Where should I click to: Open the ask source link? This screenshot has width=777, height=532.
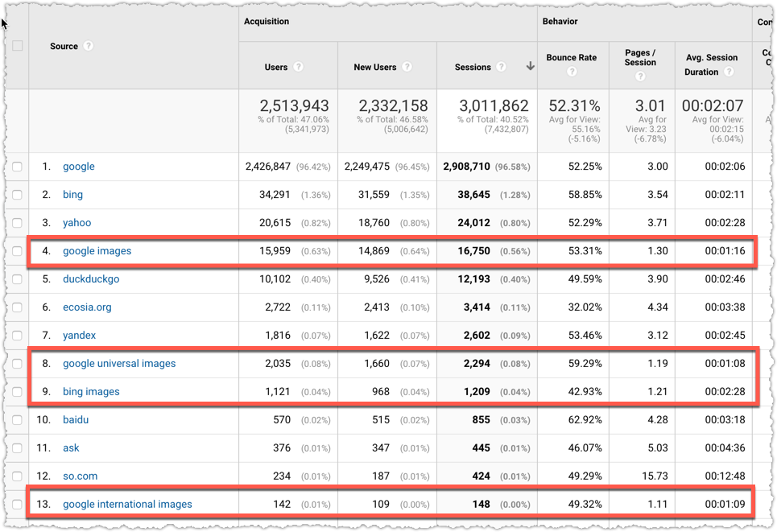click(71, 448)
